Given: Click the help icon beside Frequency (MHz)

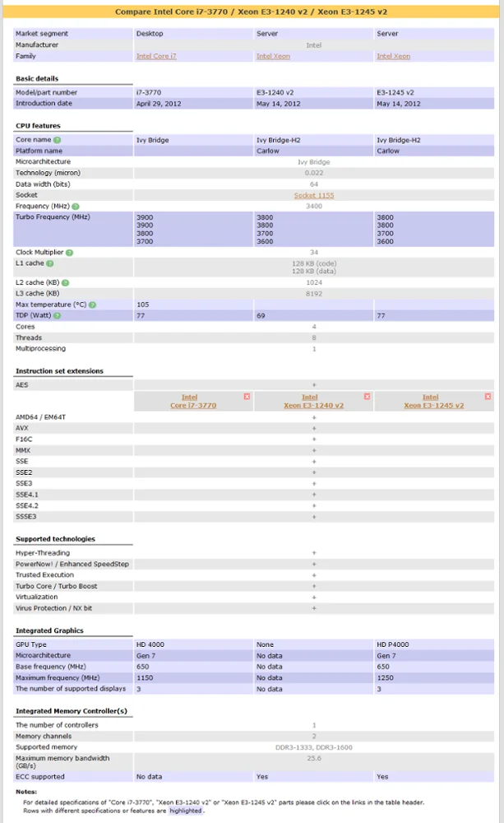Looking at the screenshot, I should click(76, 207).
